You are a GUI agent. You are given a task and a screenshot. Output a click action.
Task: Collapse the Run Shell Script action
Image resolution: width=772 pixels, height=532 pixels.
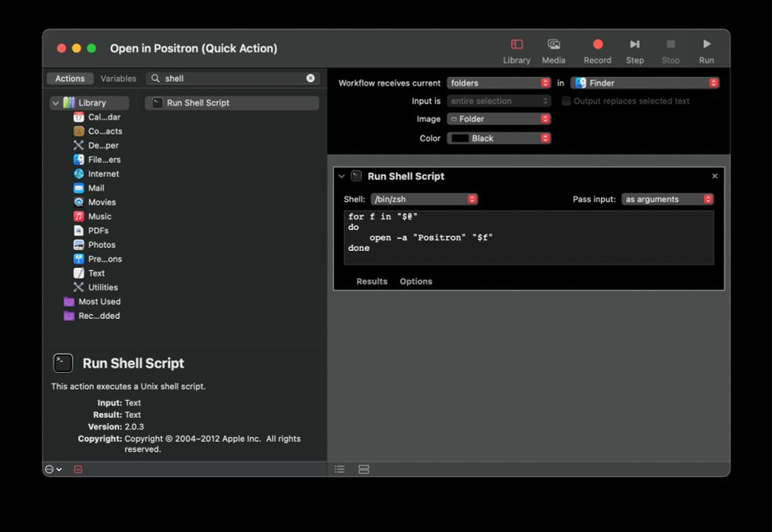click(x=342, y=176)
